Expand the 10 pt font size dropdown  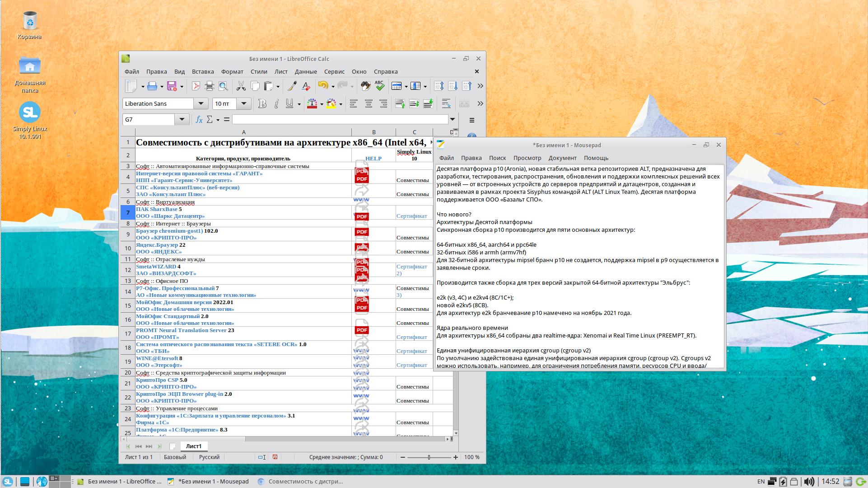tap(244, 104)
